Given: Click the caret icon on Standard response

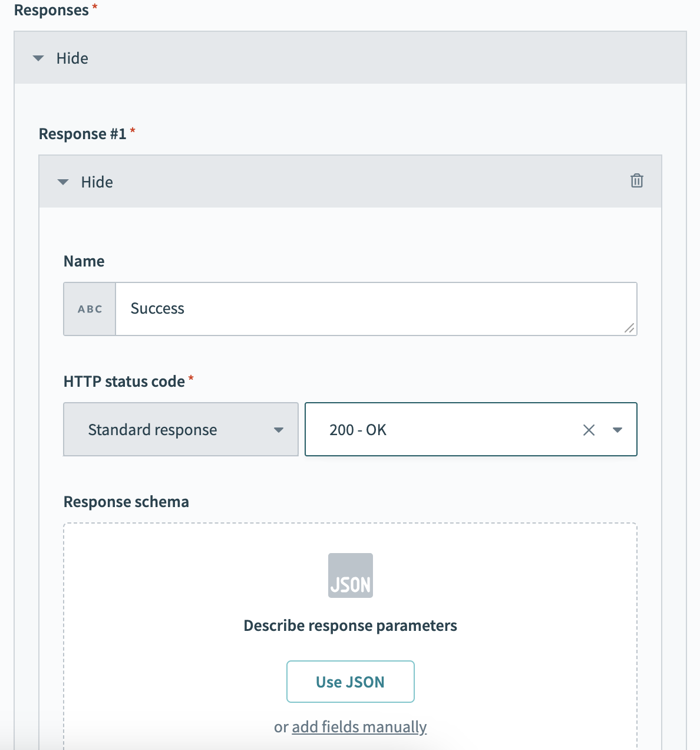Looking at the screenshot, I should click(x=278, y=430).
